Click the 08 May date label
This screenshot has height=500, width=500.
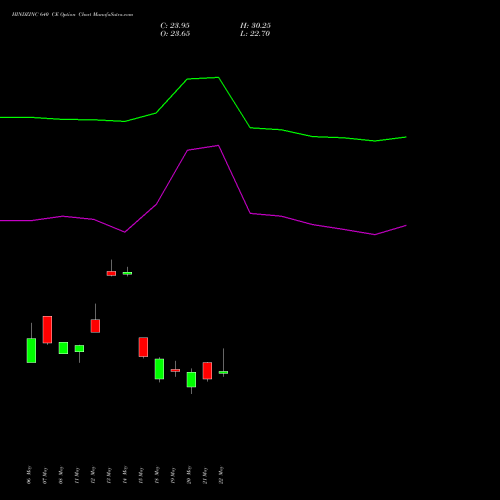pyautogui.click(x=61, y=475)
